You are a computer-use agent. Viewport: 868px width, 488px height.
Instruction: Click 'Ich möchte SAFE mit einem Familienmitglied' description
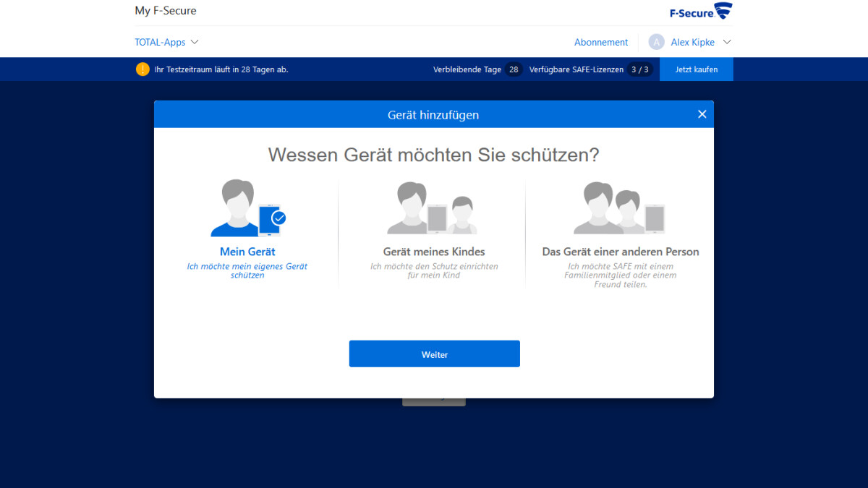621,275
